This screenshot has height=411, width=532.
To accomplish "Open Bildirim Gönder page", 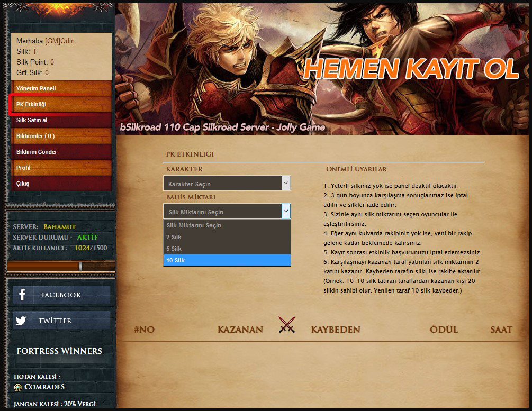I will tap(61, 152).
